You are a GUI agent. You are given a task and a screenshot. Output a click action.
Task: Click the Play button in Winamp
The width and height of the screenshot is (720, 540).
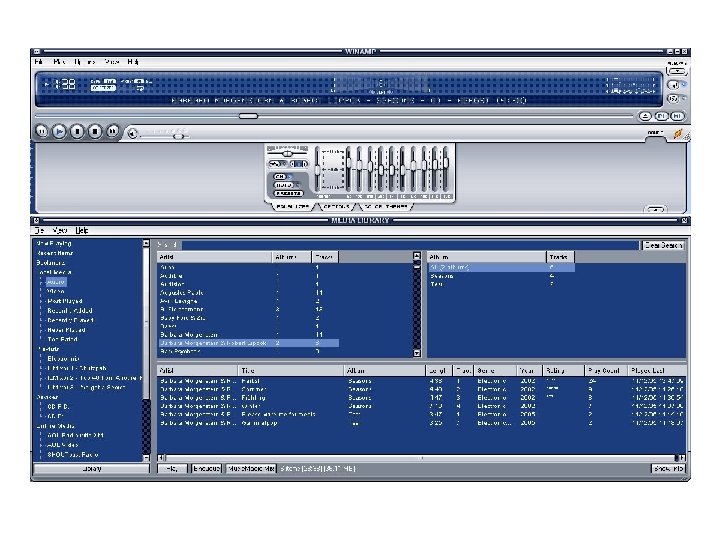[59, 132]
